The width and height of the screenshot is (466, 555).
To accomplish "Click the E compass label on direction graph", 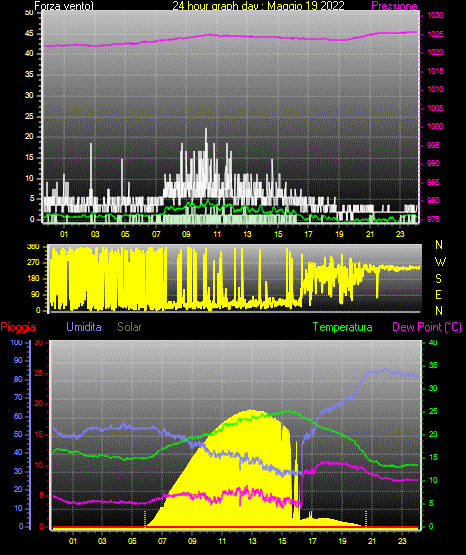I will pos(438,294).
